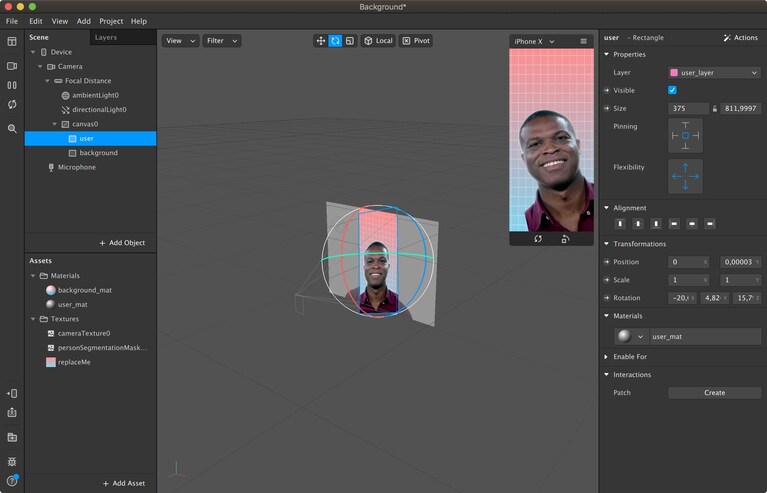Click first alignment icon
767x493 pixels.
(x=620, y=224)
